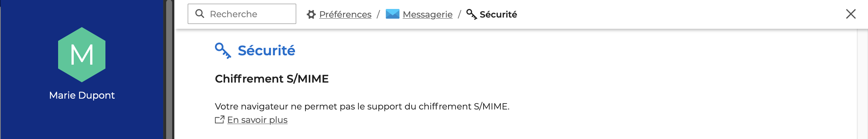868x139 pixels.
Task: Open the Préférences breadcrumb link
Action: tap(345, 14)
